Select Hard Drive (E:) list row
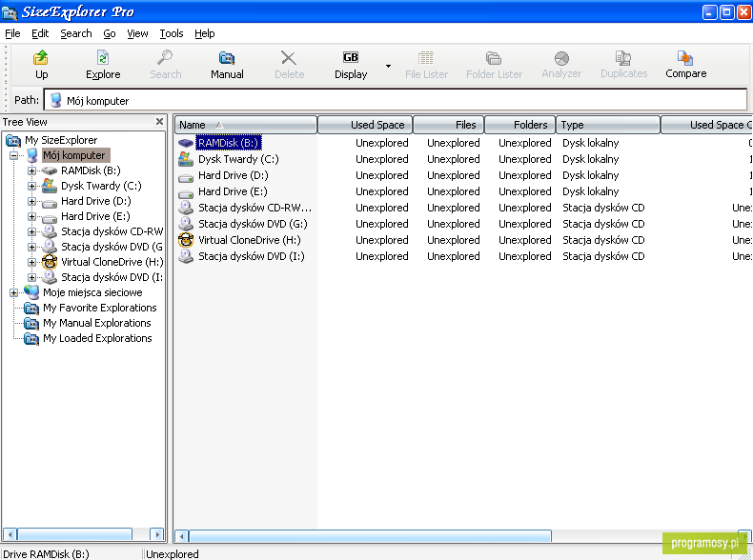 [x=233, y=191]
